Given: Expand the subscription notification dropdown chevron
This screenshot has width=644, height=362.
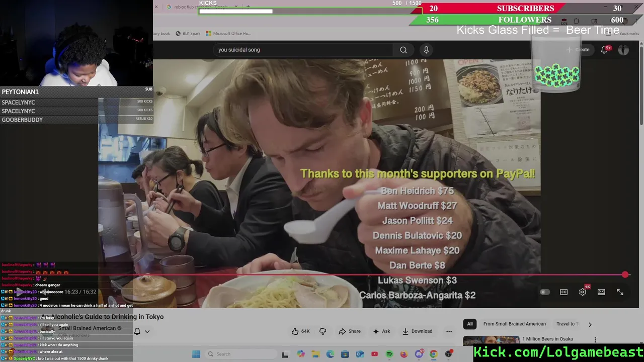Looking at the screenshot, I should [147, 331].
